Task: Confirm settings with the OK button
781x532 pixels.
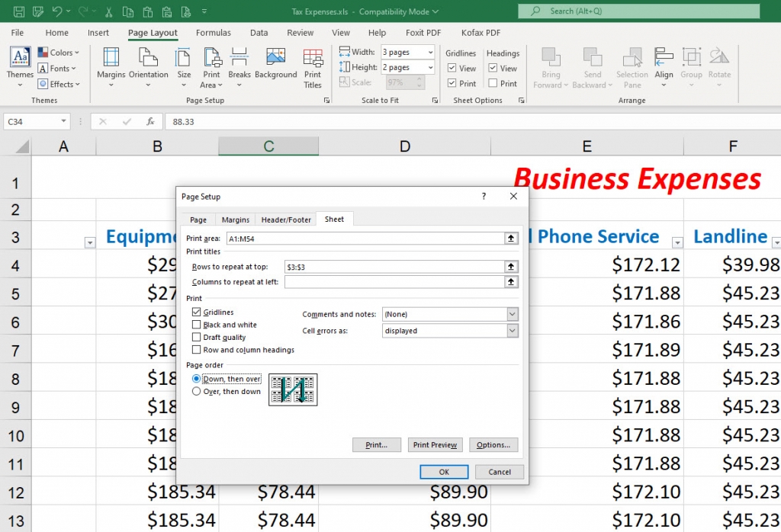Action: (444, 472)
